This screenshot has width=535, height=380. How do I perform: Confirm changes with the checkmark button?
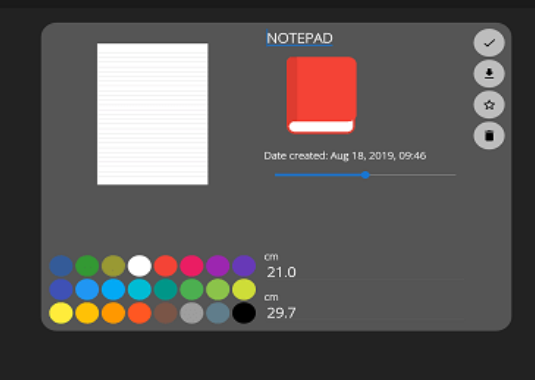click(489, 43)
